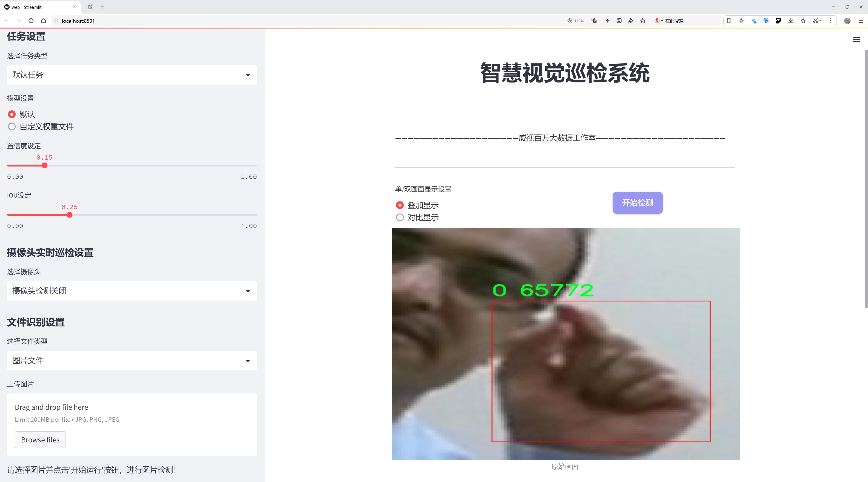Open the scissors screenshot tool dropdown
Image resolution: width=868 pixels, height=482 pixels.
[817, 21]
